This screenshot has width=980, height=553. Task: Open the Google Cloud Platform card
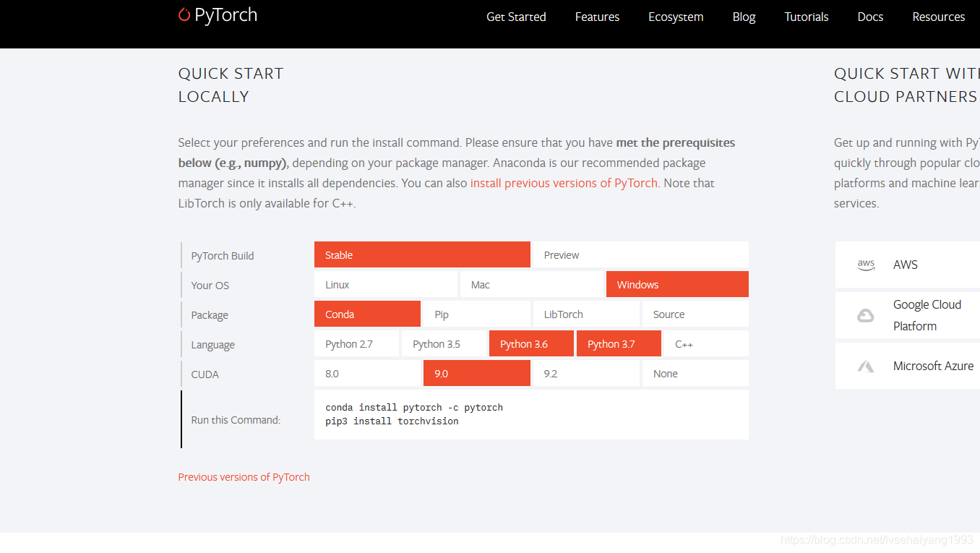click(908, 315)
